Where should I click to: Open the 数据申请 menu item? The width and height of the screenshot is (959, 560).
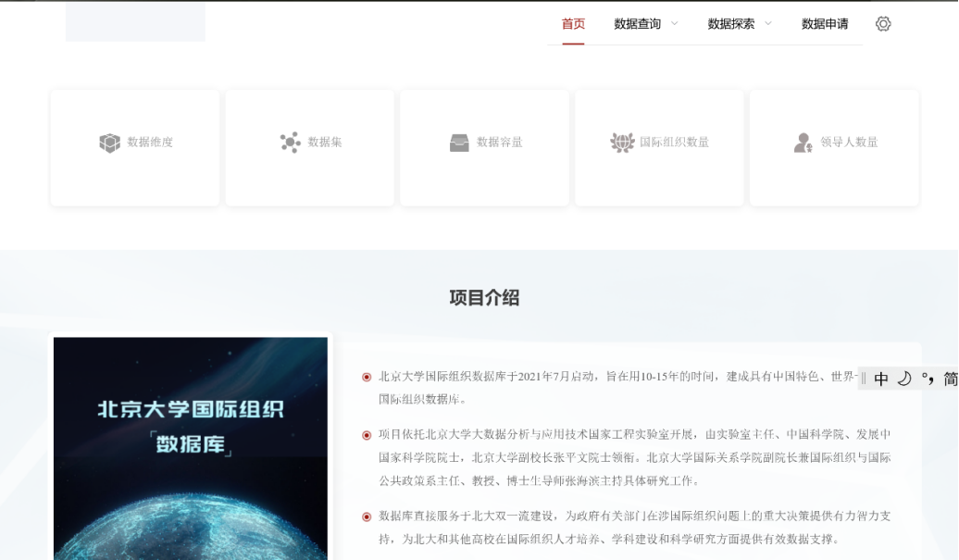[825, 24]
